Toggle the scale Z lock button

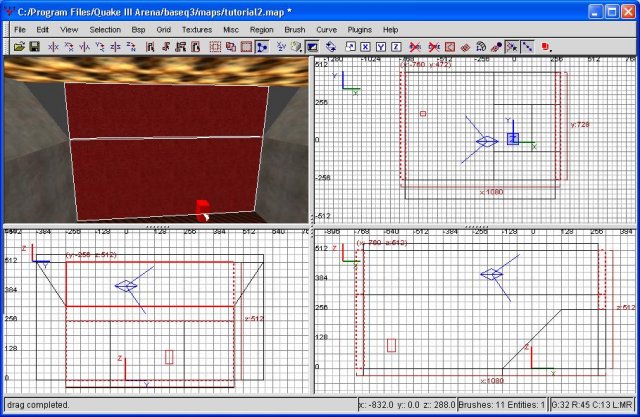click(396, 47)
